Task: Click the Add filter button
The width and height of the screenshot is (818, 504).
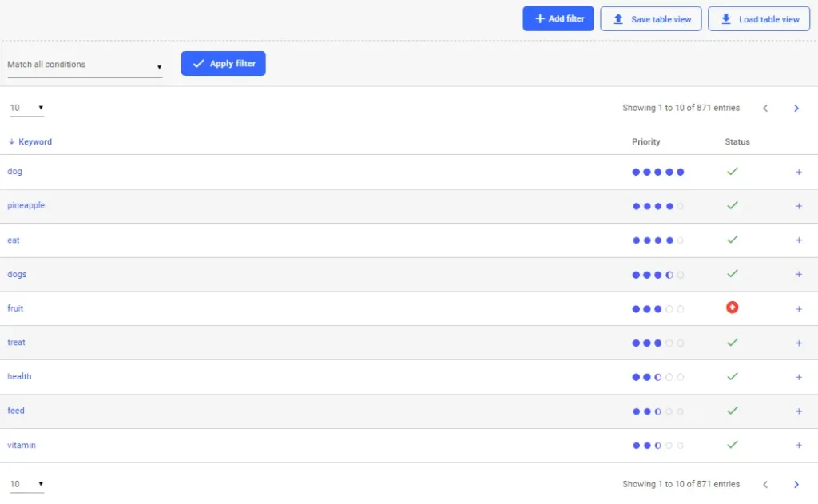Action: (x=558, y=18)
